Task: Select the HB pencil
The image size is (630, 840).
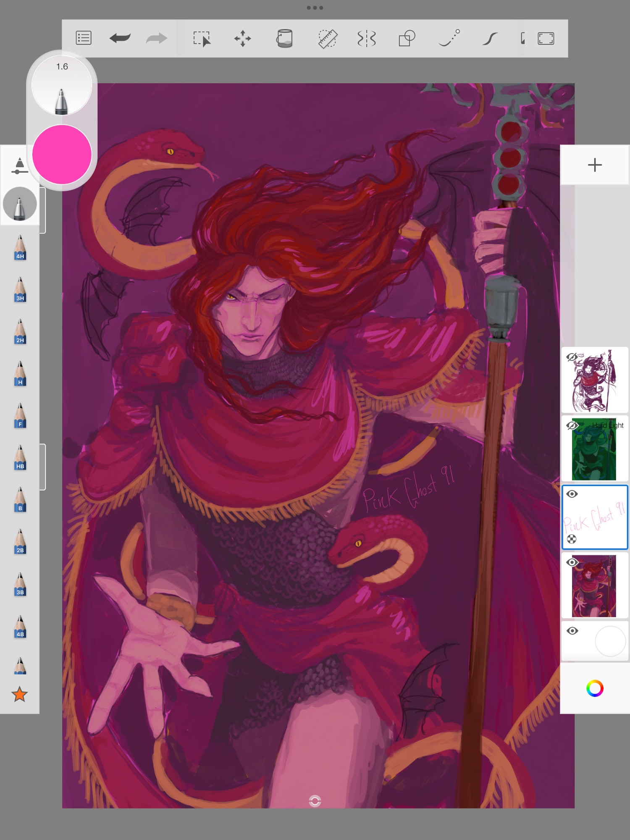Action: (20, 457)
